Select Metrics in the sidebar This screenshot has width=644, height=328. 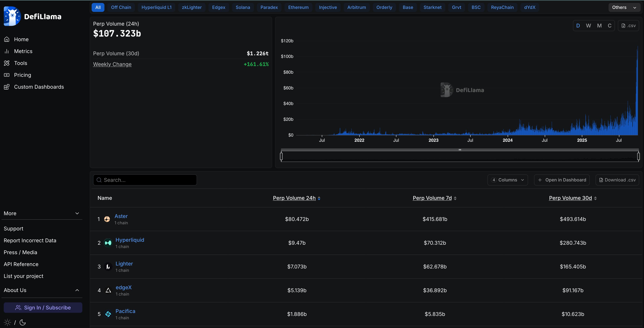(23, 51)
